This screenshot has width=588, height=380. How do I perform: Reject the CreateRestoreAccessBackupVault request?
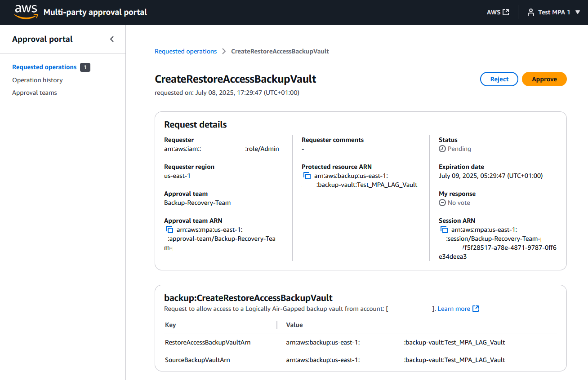[x=499, y=79]
